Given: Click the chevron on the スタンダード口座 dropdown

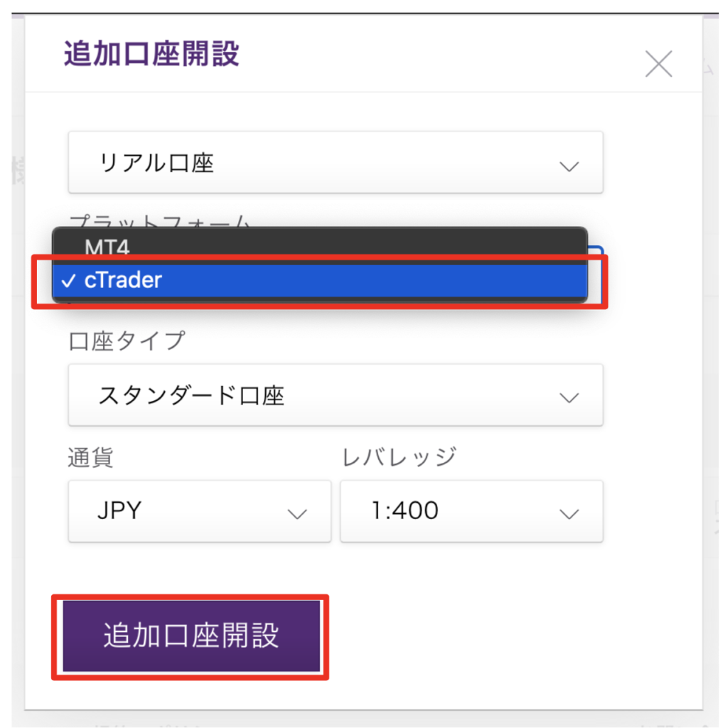Looking at the screenshot, I should point(569,398).
